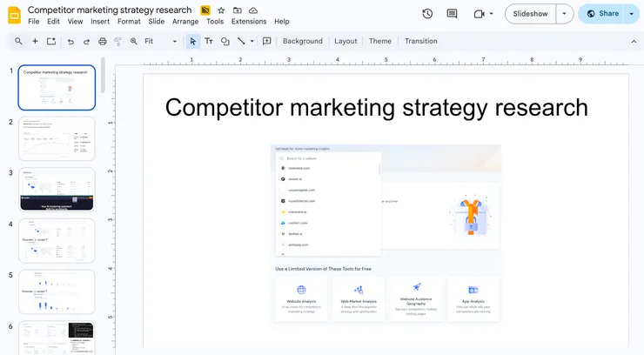Viewport: 644px width, 355px height.
Task: Click the filmstrip vertical scrollbar
Action: [103, 75]
